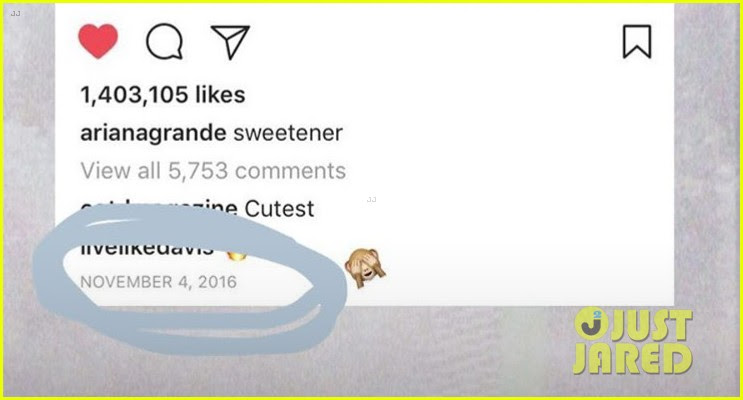Share post using paper plane icon

[x=230, y=42]
